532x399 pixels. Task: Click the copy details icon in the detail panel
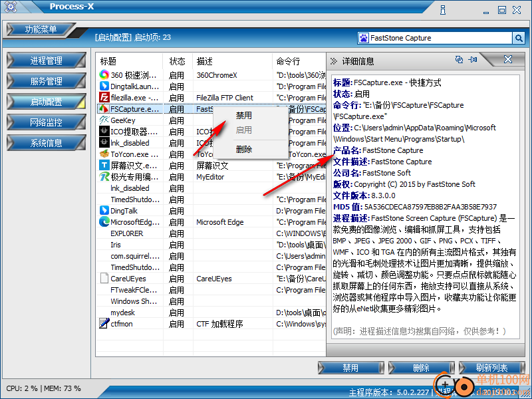[459, 60]
